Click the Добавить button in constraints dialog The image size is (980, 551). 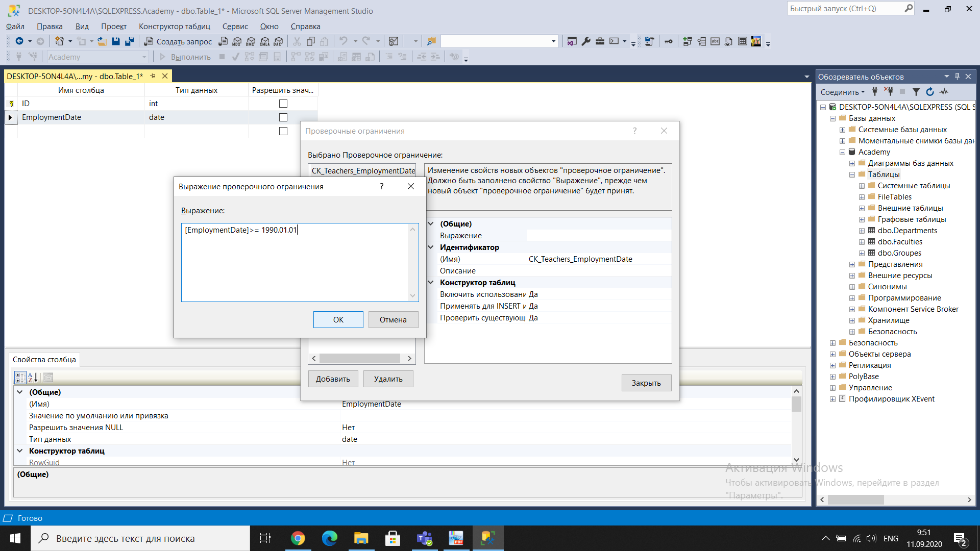tap(333, 379)
